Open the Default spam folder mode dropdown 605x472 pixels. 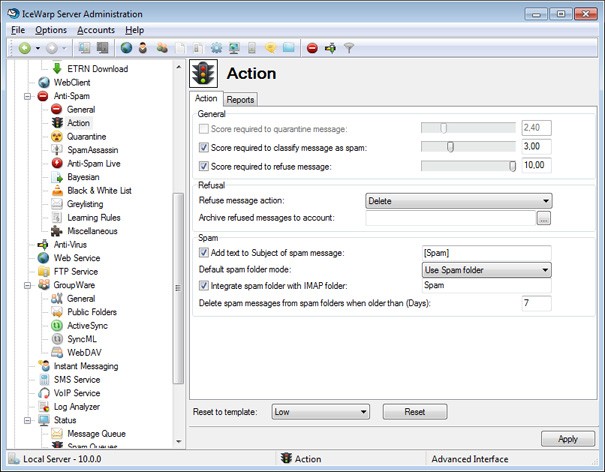pos(487,270)
